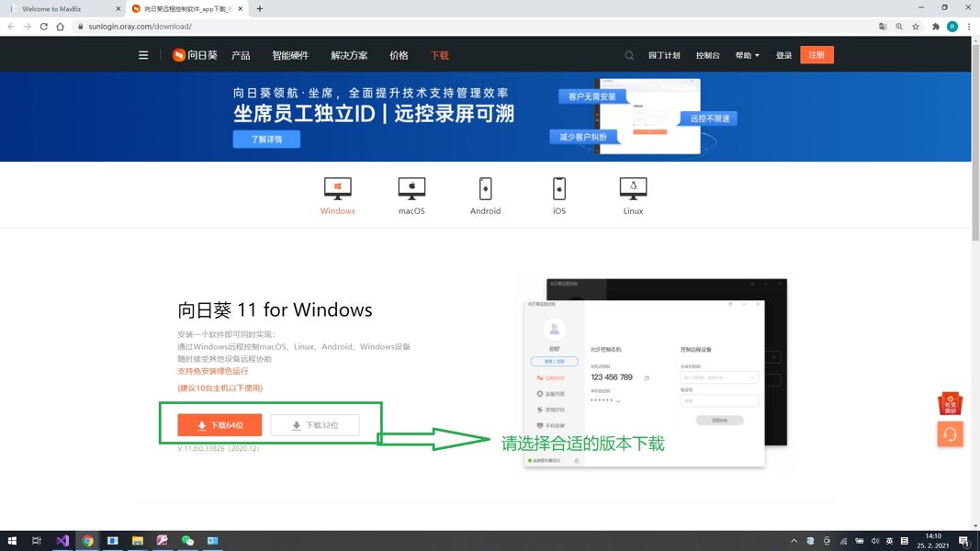Click the 向日葵 sunflower logo
This screenshot has height=551, width=980.
195,55
